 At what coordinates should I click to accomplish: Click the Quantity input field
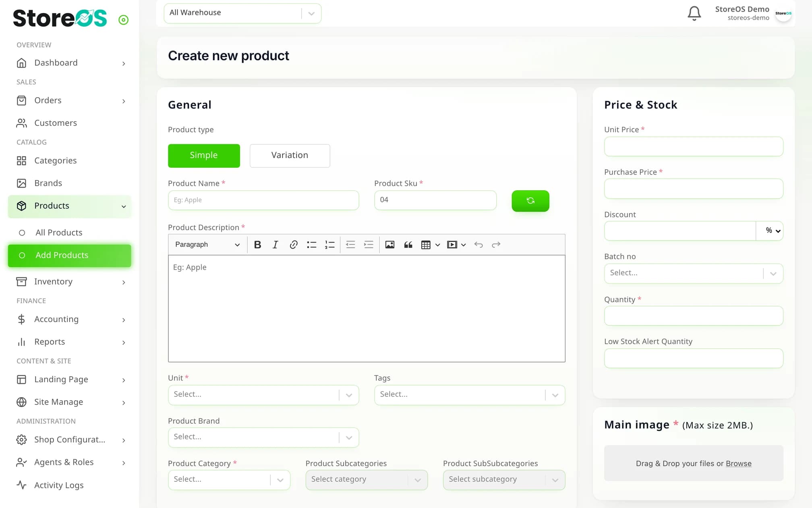(x=694, y=316)
